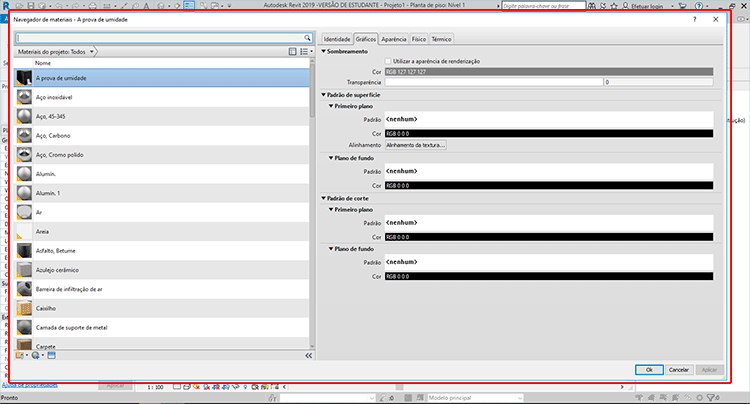Select the A prova de umidade material
Screen dimensions: 750x404
(x=162, y=78)
